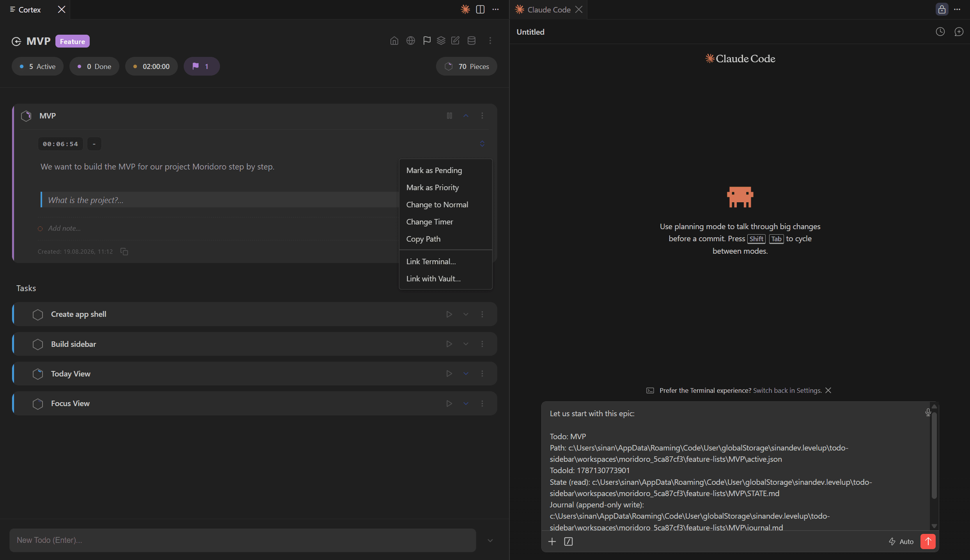Open feature header three-dot menu
This screenshot has width=970, height=560.
[x=490, y=41]
